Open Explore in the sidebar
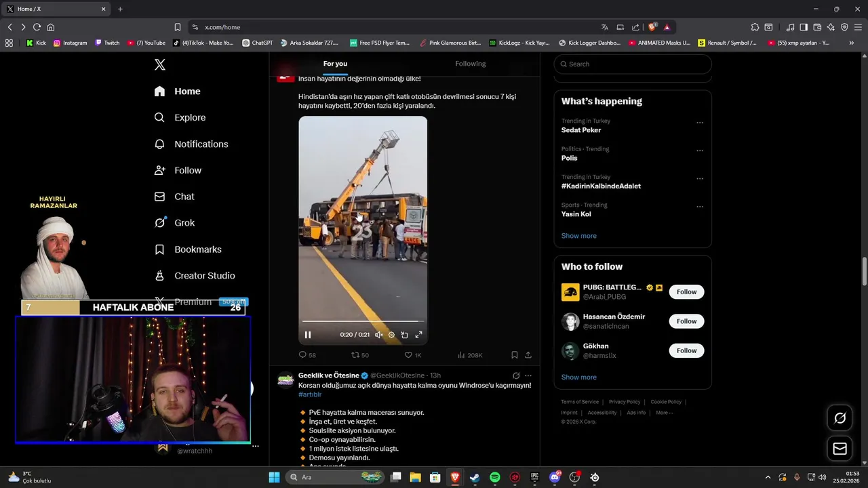This screenshot has width=868, height=488. tap(180, 117)
